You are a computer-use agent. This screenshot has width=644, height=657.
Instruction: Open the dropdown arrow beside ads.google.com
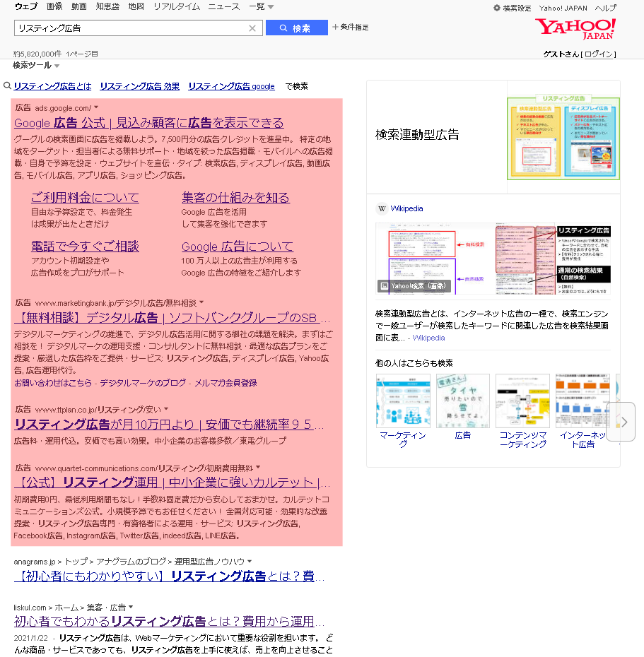[96, 107]
